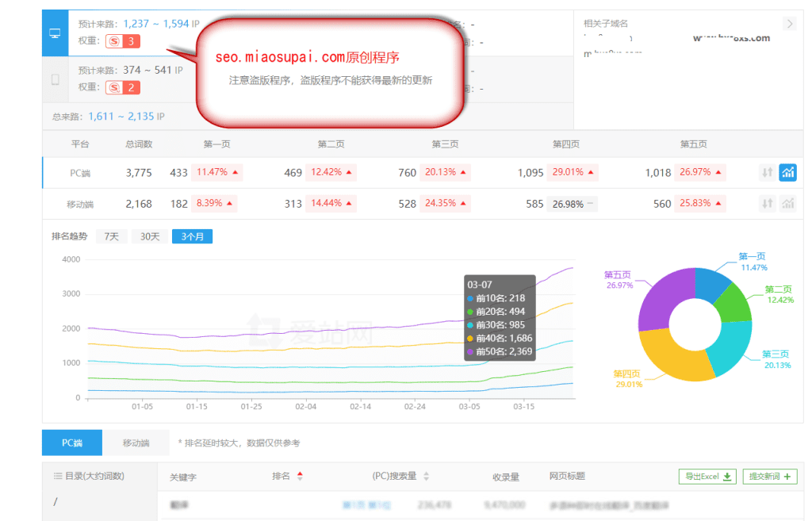Select the root "/" directory entry
This screenshot has width=812, height=521.
click(56, 501)
